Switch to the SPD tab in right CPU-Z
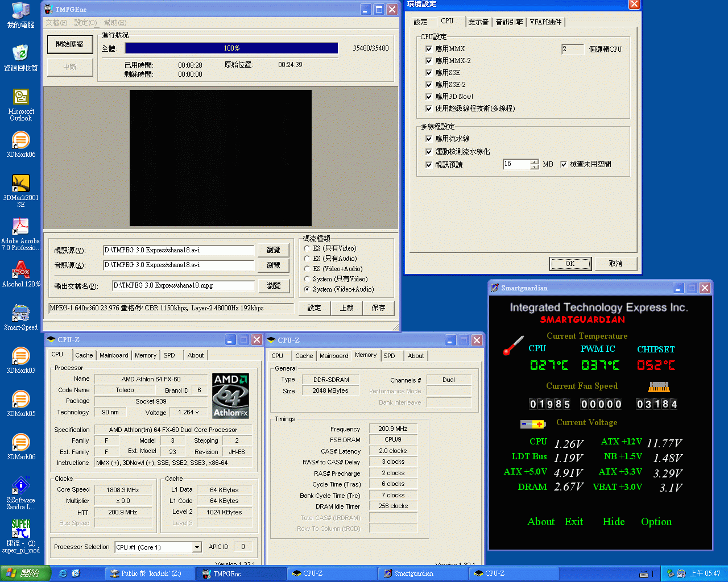 tap(389, 356)
